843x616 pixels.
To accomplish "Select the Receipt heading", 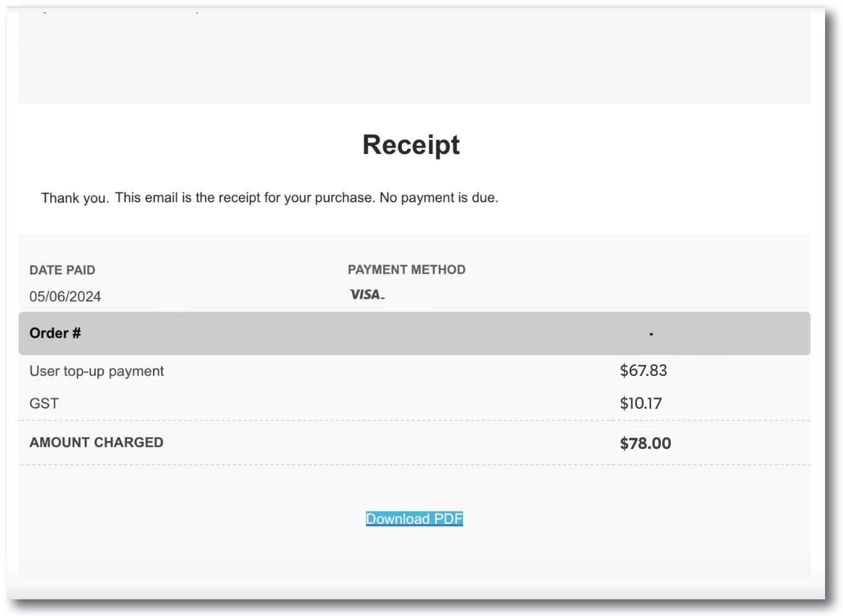I will coord(411,145).
